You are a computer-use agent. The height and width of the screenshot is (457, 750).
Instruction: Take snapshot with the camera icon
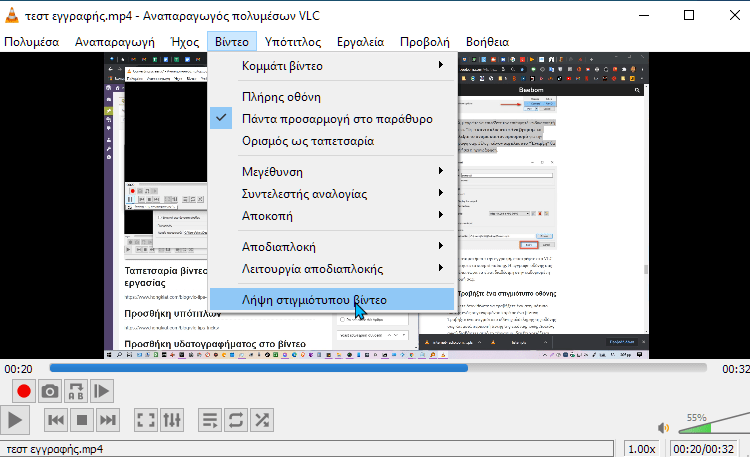pos(50,391)
